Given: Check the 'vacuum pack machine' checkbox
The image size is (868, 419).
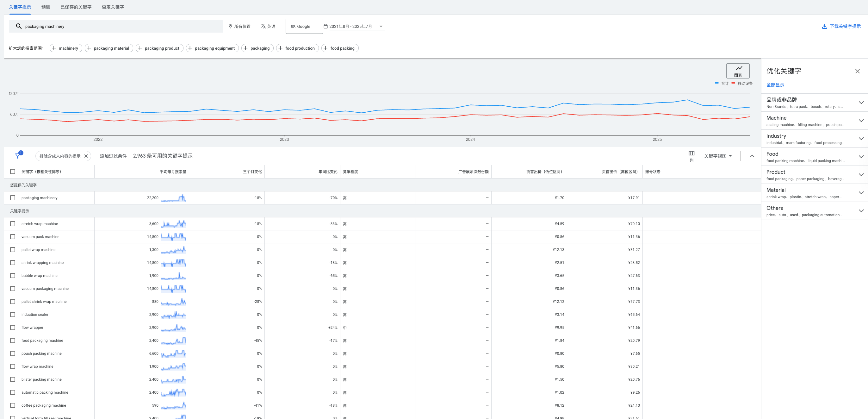Looking at the screenshot, I should pos(13,237).
